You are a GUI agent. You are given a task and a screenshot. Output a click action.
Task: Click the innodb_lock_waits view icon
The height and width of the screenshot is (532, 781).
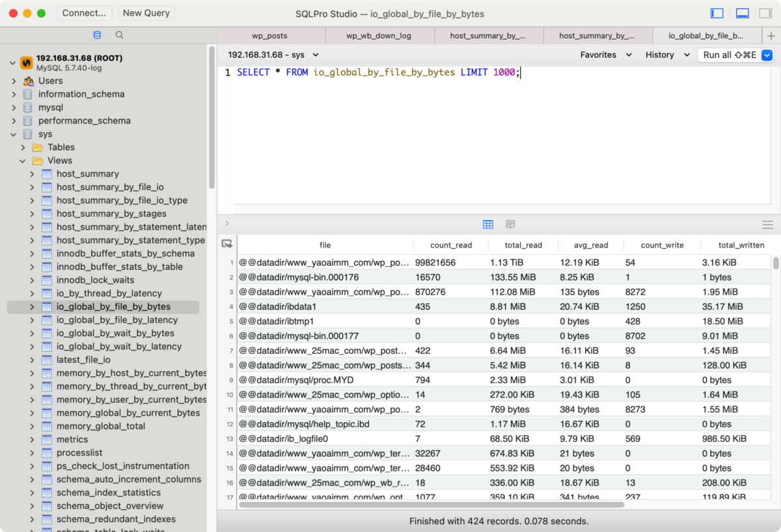point(47,280)
